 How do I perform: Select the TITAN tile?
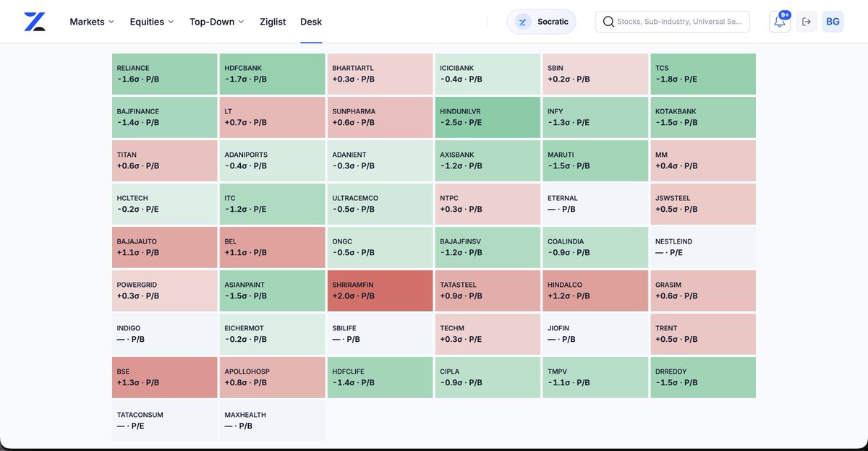click(164, 160)
